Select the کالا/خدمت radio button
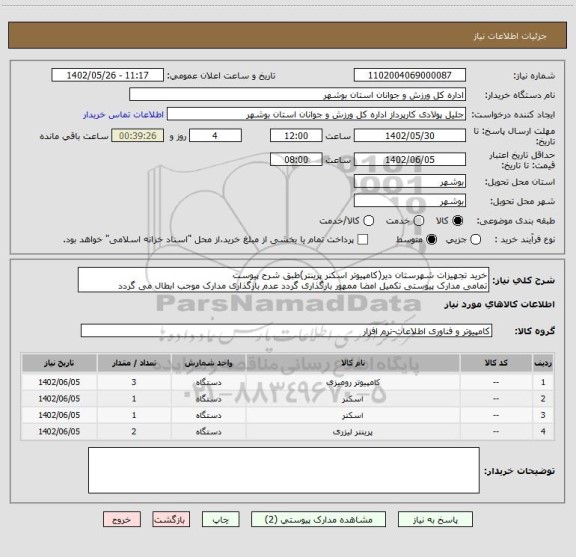 [x=368, y=221]
